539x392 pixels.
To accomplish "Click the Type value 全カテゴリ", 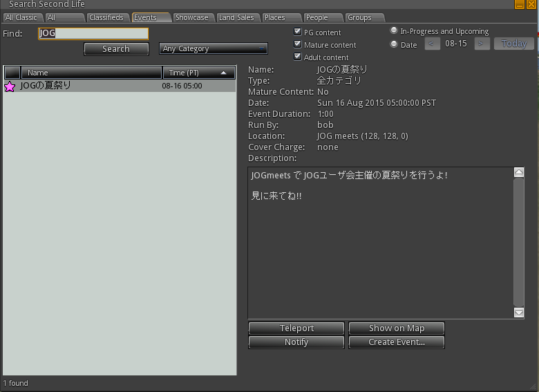I will 339,81.
